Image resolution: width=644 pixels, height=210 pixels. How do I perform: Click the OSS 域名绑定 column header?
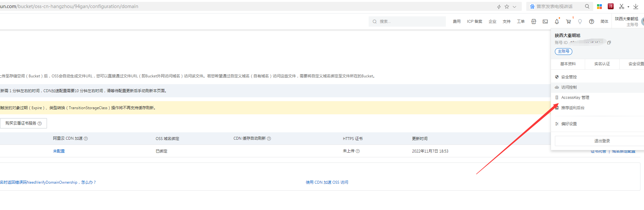pos(167,139)
